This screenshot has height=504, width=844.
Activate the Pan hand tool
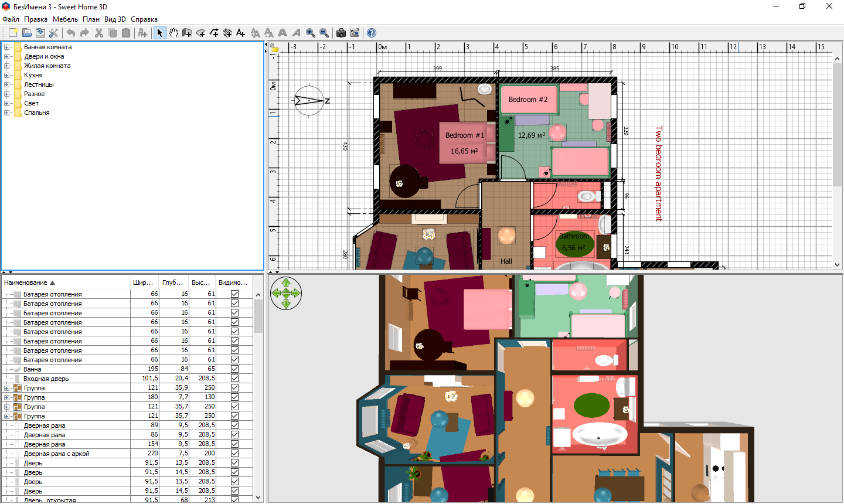pyautogui.click(x=173, y=33)
